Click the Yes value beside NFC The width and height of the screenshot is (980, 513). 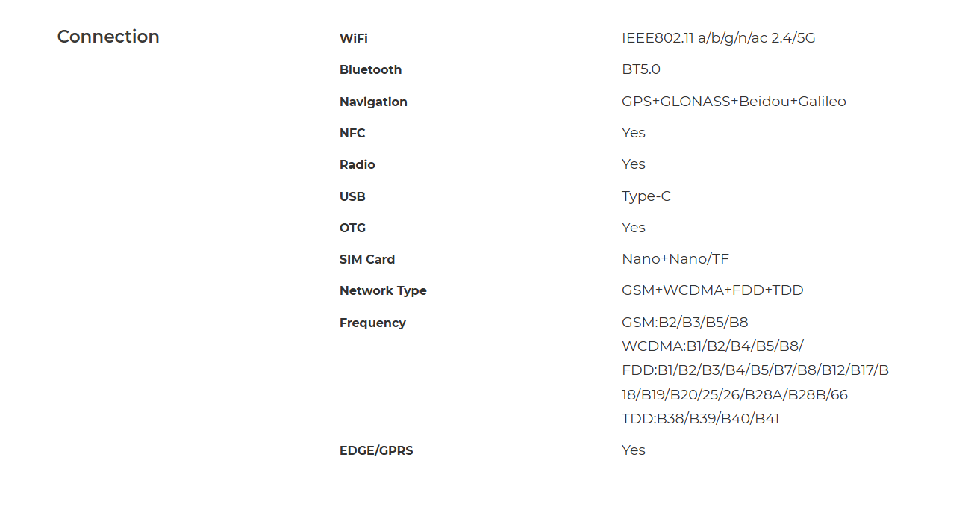point(634,133)
